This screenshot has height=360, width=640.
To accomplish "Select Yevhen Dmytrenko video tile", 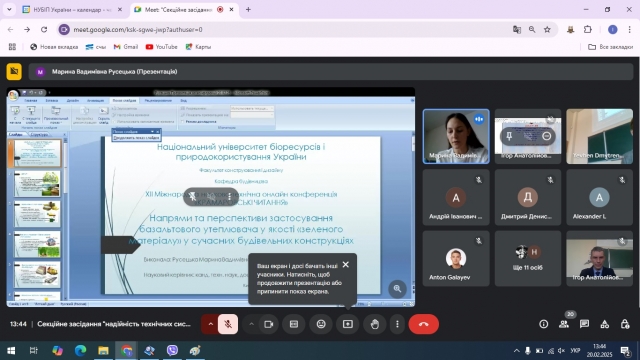I will point(600,136).
